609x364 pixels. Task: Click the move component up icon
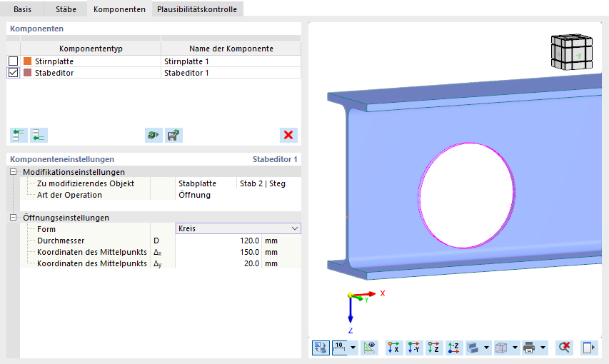tap(19, 135)
